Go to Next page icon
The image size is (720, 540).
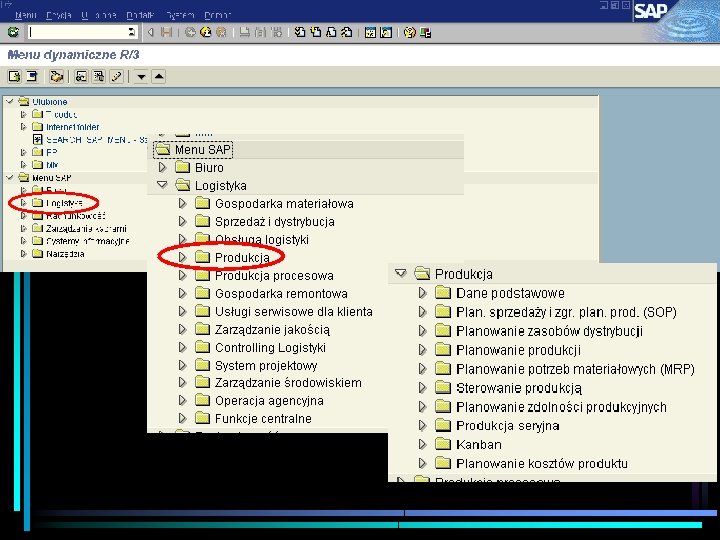click(x=331, y=32)
